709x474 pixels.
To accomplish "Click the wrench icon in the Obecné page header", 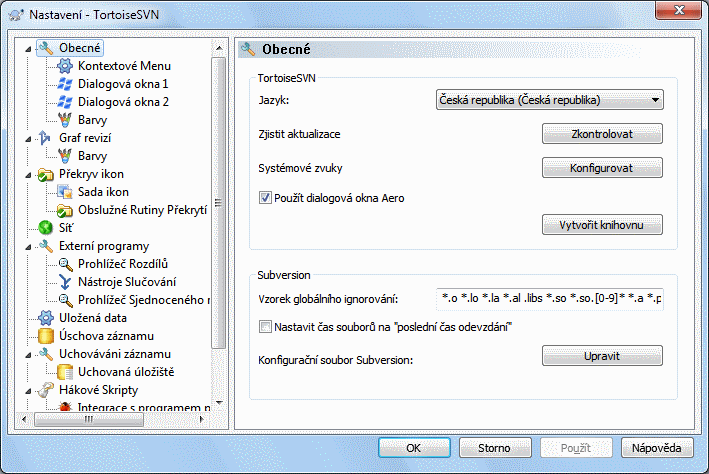I will pos(248,49).
